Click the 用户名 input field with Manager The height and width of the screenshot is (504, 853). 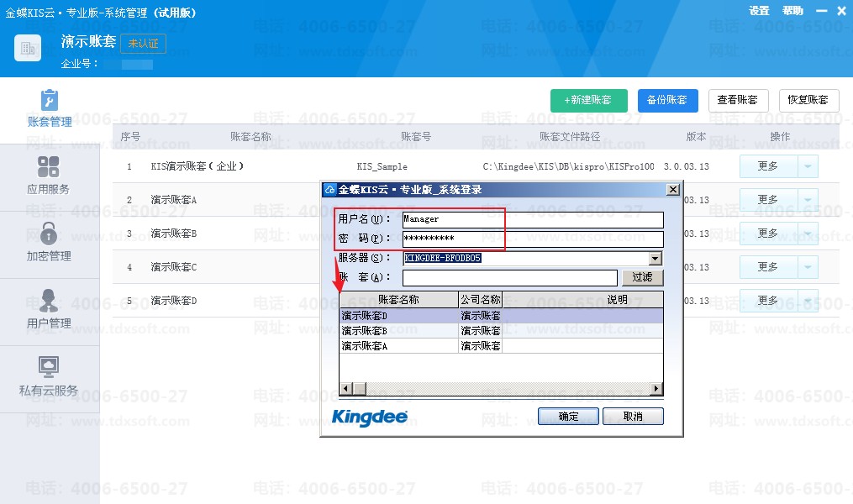533,219
